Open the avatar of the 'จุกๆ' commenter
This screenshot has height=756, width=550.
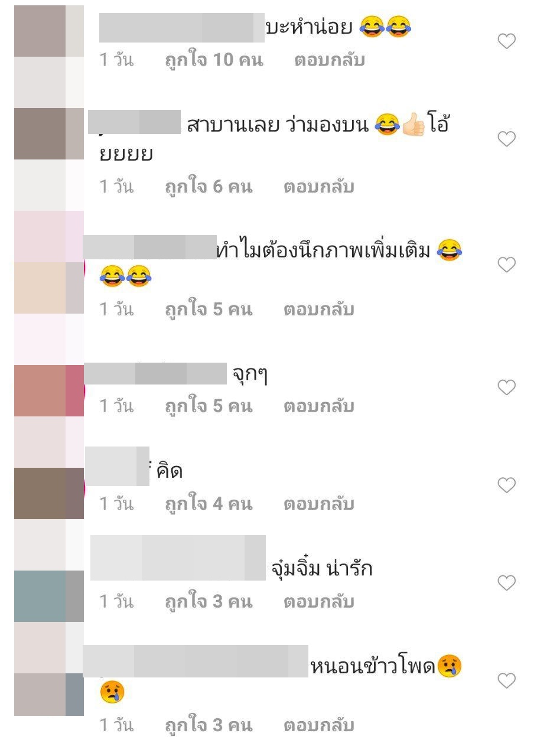pos(49,390)
